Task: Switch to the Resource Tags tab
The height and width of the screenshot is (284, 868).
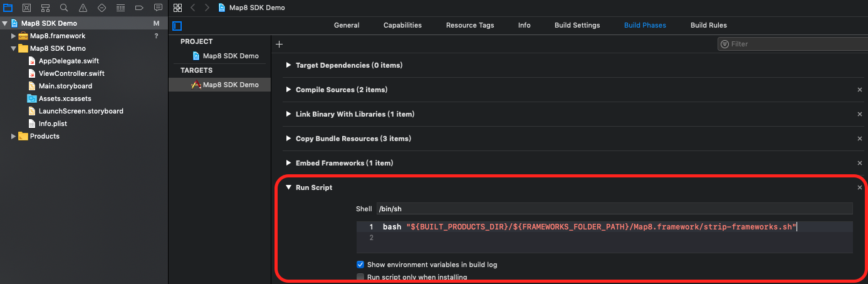Action: click(x=470, y=25)
